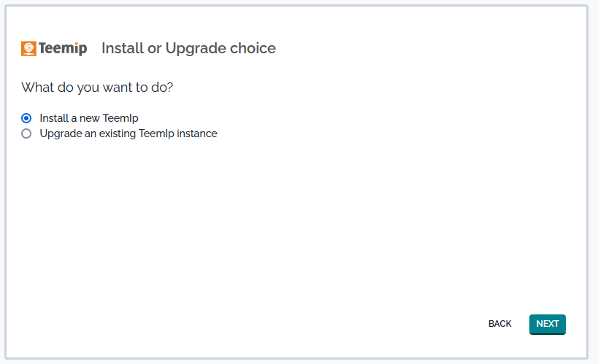
Task: Click the 'Install or Upgrade choice' heading
Action: click(188, 49)
